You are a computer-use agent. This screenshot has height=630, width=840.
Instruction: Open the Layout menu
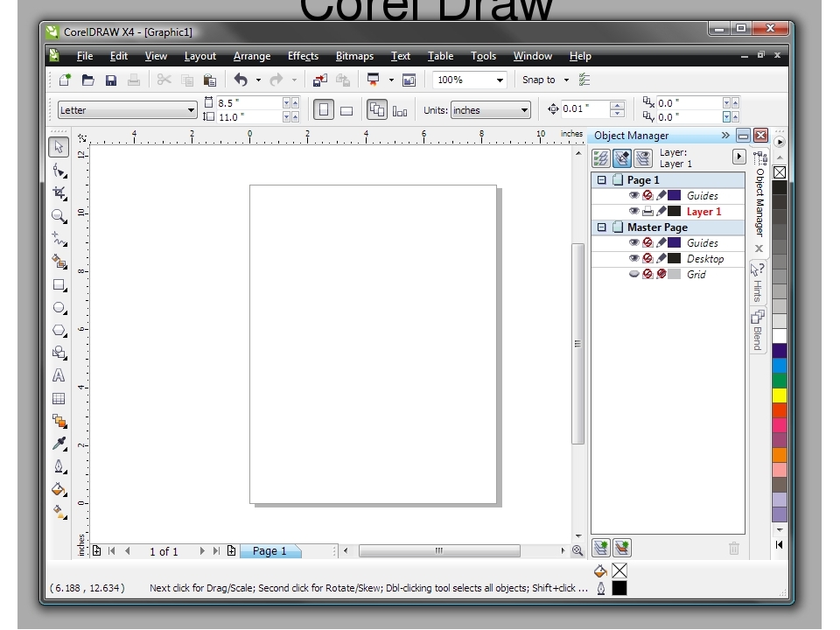199,56
